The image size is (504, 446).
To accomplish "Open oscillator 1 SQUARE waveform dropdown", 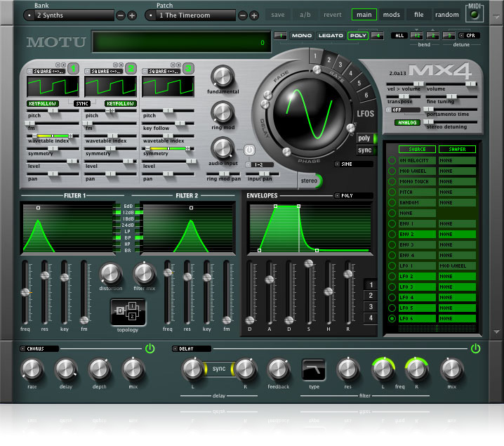I will (x=46, y=71).
